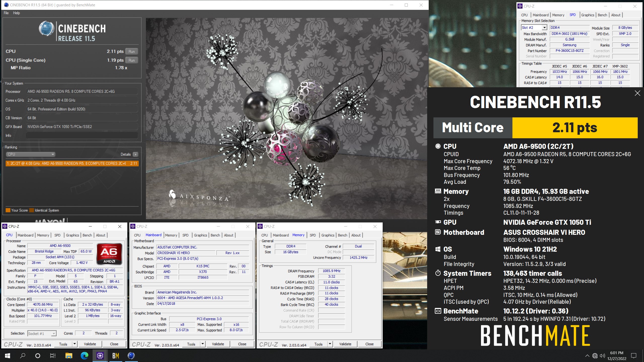Open SPD tab in CPU-Z Memory window
The height and width of the screenshot is (362, 644).
313,235
